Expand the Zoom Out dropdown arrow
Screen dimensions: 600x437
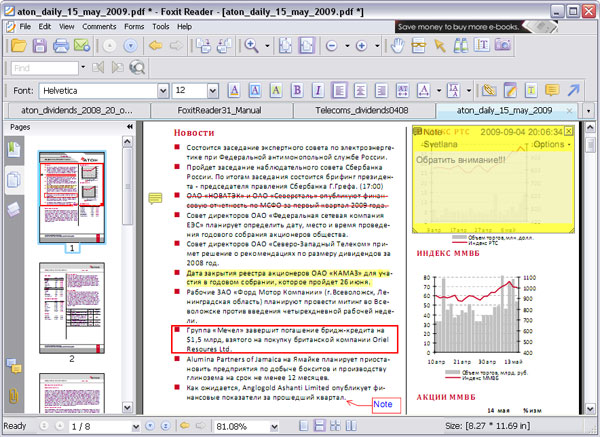(347, 46)
